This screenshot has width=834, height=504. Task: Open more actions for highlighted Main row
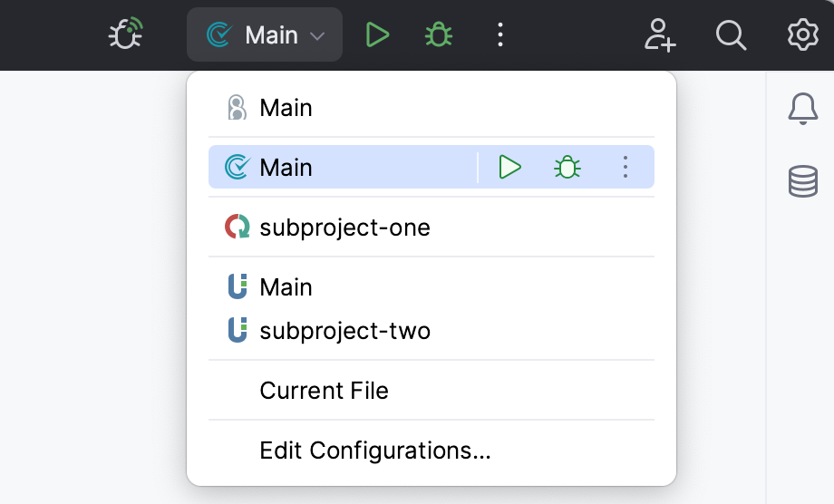(x=625, y=167)
